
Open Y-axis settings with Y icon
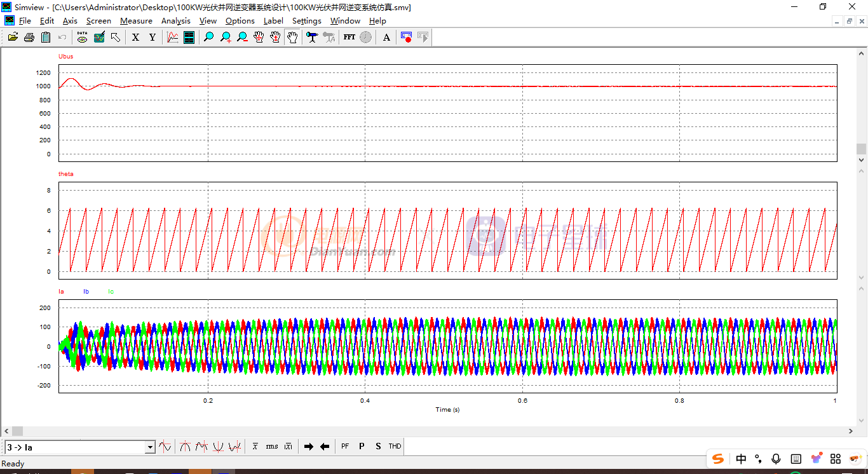153,37
